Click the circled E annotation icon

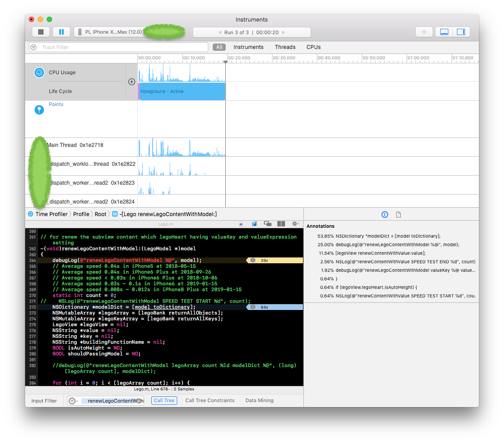(385, 214)
